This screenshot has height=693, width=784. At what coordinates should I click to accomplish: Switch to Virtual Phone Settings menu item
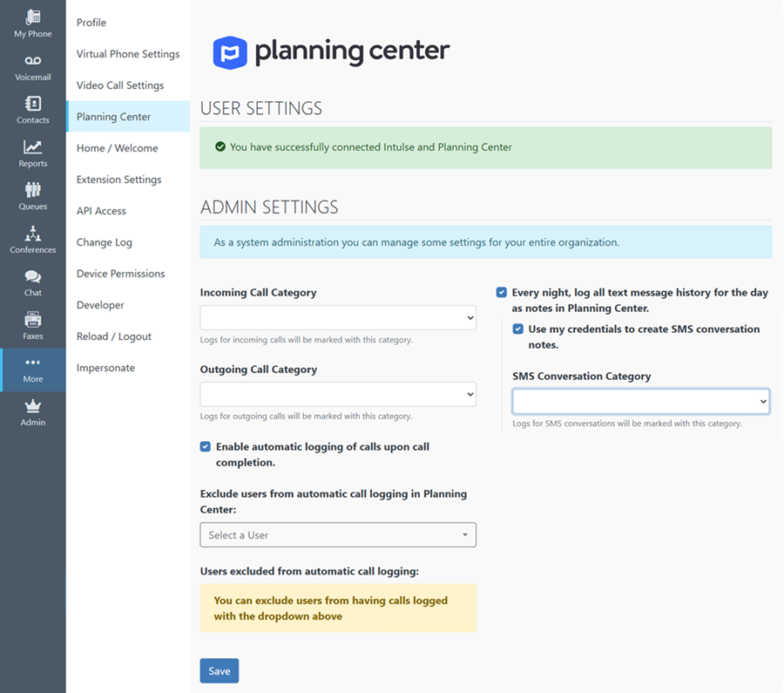coord(128,54)
